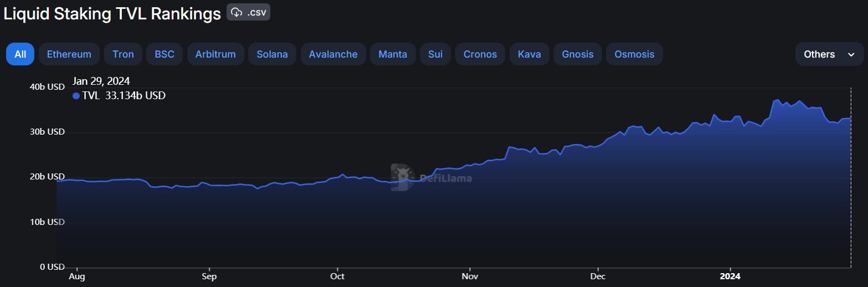The image size is (868, 287).
Task: Filter rankings by Ethereum
Action: (69, 54)
